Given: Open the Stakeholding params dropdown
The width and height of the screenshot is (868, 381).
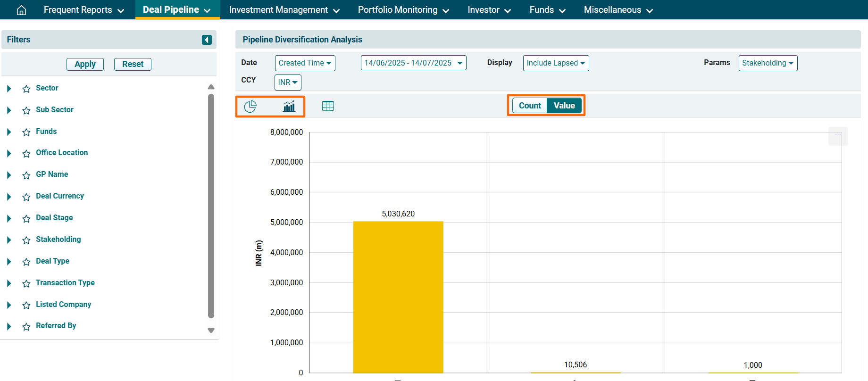Looking at the screenshot, I should click(x=768, y=63).
